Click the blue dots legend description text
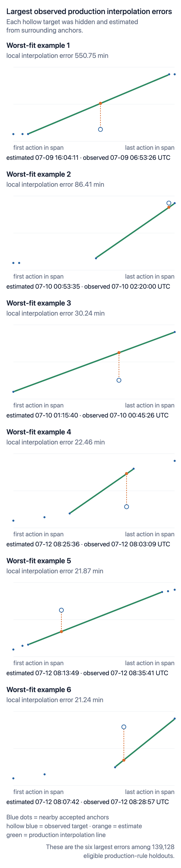 pos(58,817)
